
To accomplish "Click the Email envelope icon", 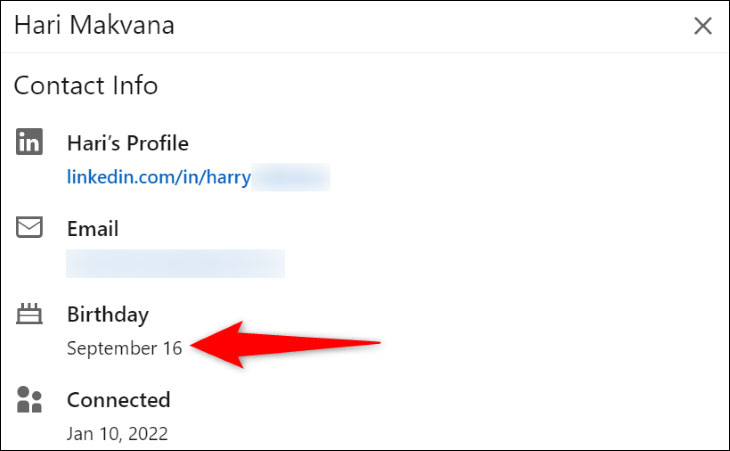I will (x=30, y=228).
